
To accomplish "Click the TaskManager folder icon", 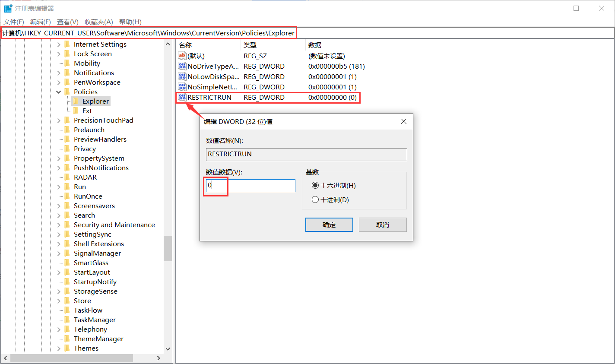I will [x=67, y=320].
